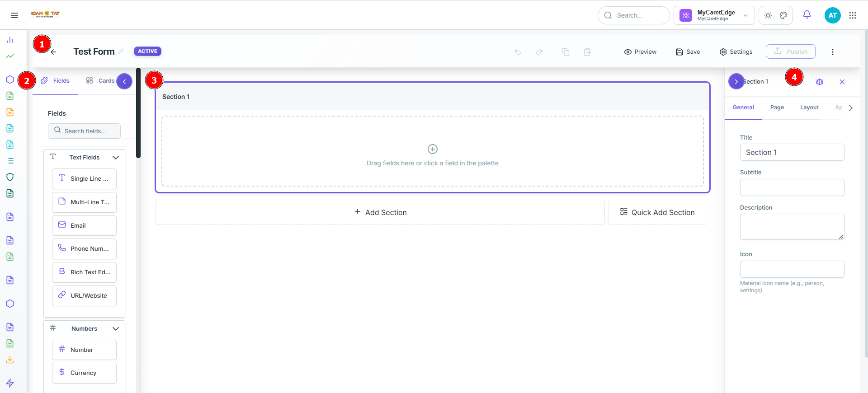Viewport: 868px width, 393px height.
Task: Click the fields palette vertical scrollbar
Action: click(x=138, y=113)
